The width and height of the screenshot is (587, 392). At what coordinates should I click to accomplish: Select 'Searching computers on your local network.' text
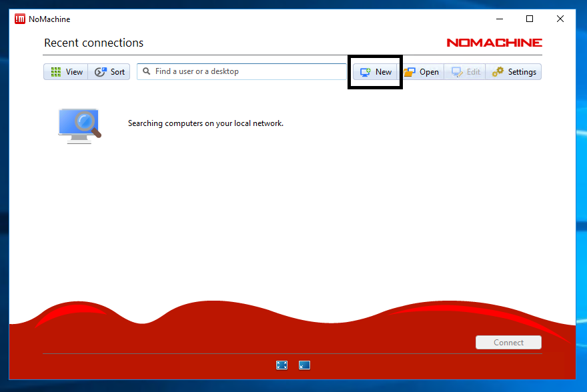(x=205, y=123)
